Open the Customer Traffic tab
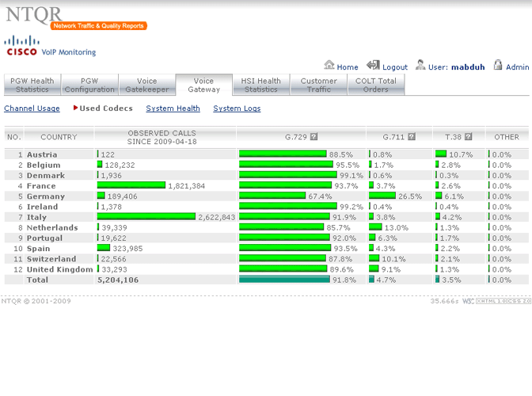 pos(318,85)
